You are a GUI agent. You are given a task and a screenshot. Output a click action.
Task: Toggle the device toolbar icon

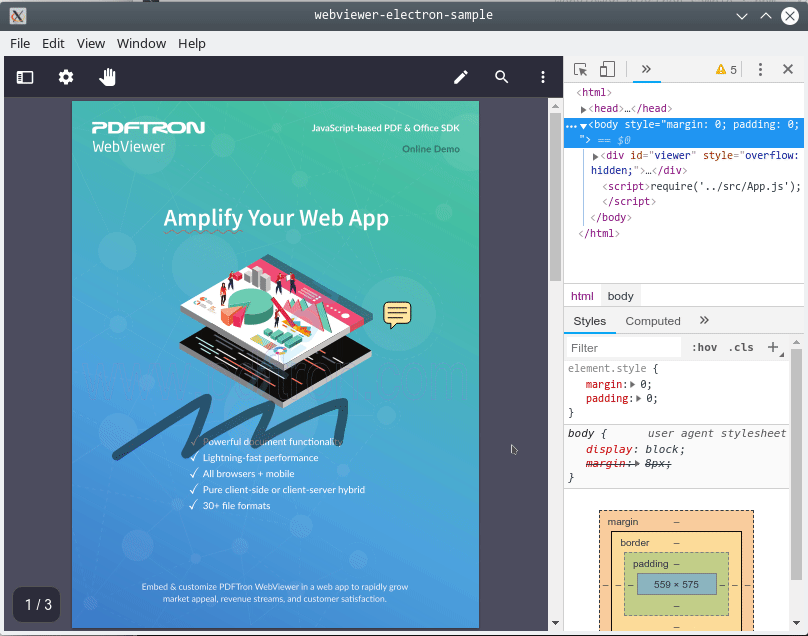(x=607, y=69)
